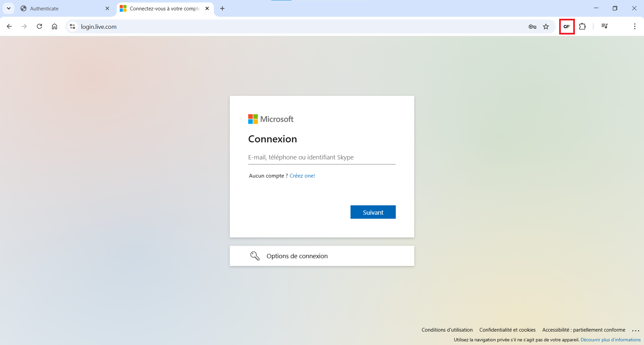Open the highlighted password manager extension icon
The height and width of the screenshot is (345, 644).
[567, 26]
